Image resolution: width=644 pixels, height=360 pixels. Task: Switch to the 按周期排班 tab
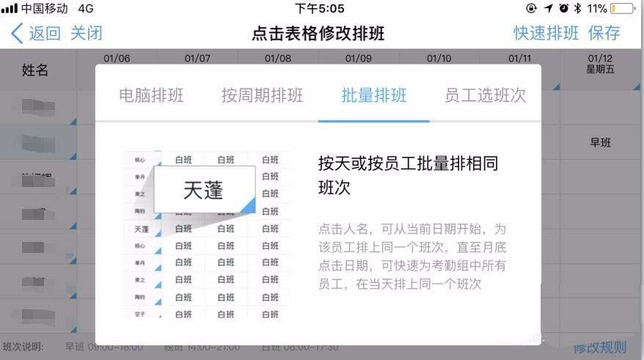[262, 95]
